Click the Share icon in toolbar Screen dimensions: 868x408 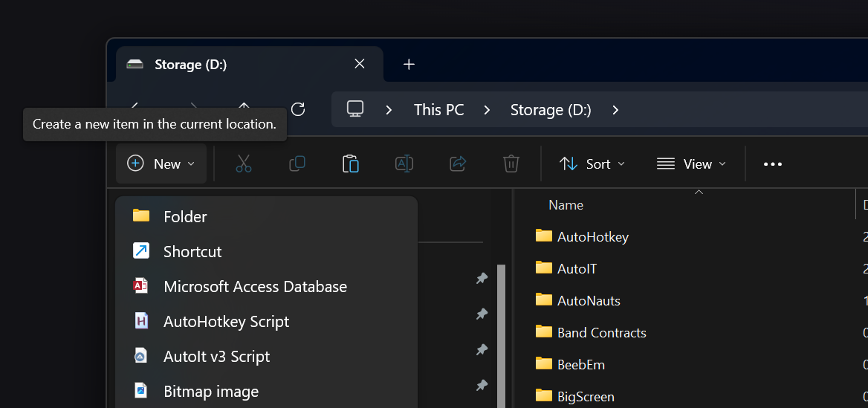click(458, 163)
